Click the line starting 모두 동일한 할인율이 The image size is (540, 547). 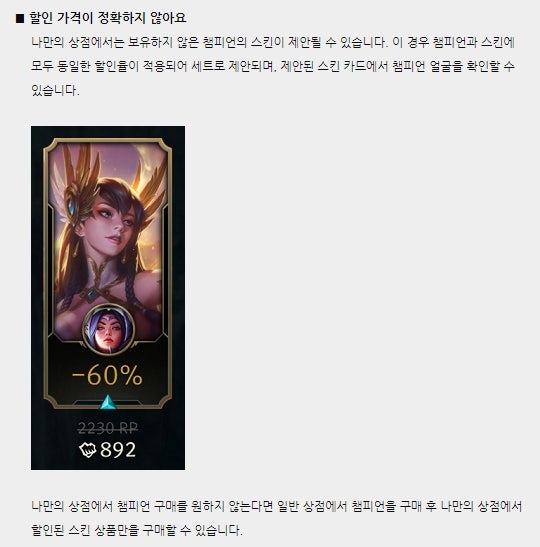[x=273, y=66]
